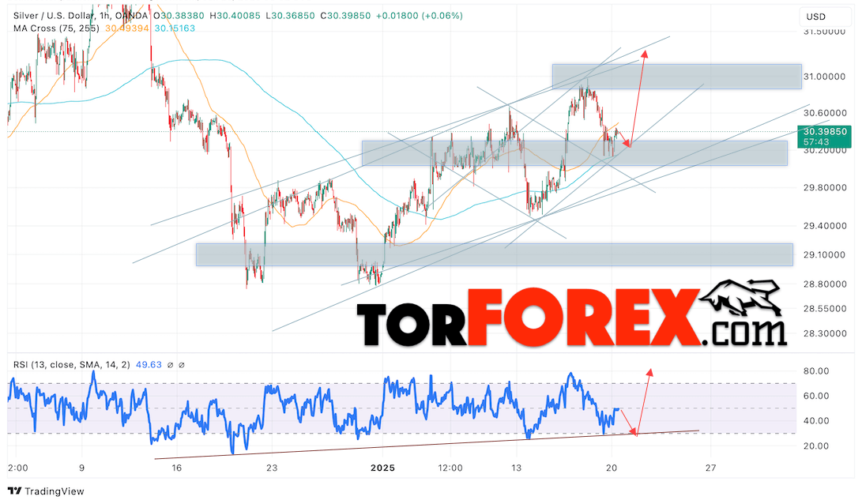Screen dimensions: 862x504
Task: Open the USD currency selector
Action: [824, 17]
